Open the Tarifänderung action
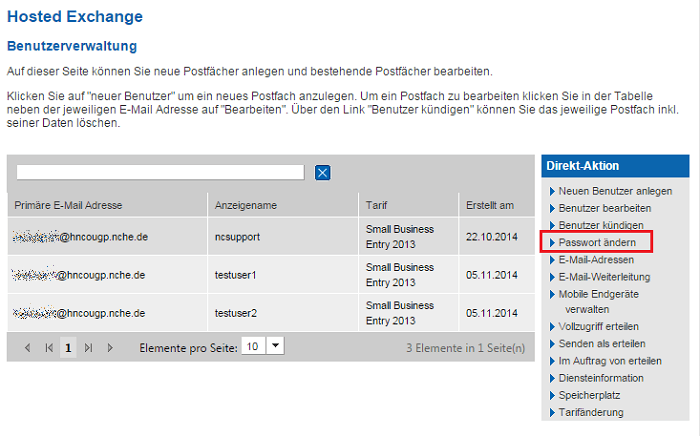 tap(590, 412)
